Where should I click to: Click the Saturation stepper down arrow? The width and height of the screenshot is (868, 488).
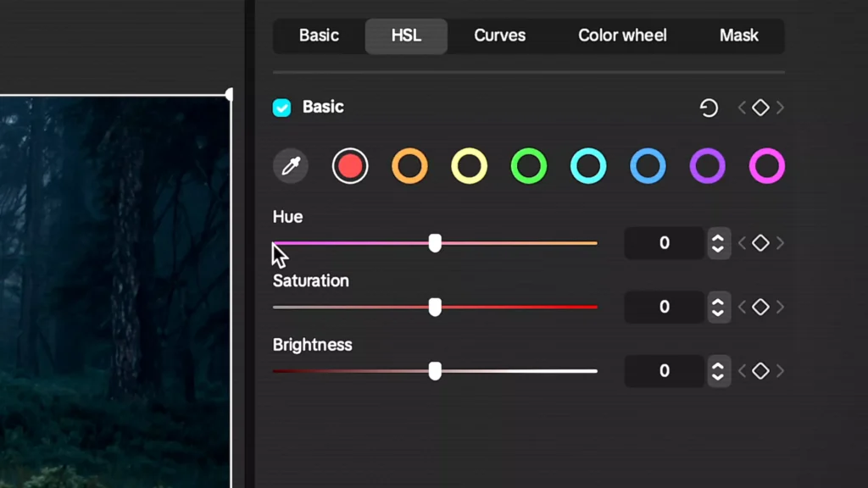(719, 312)
